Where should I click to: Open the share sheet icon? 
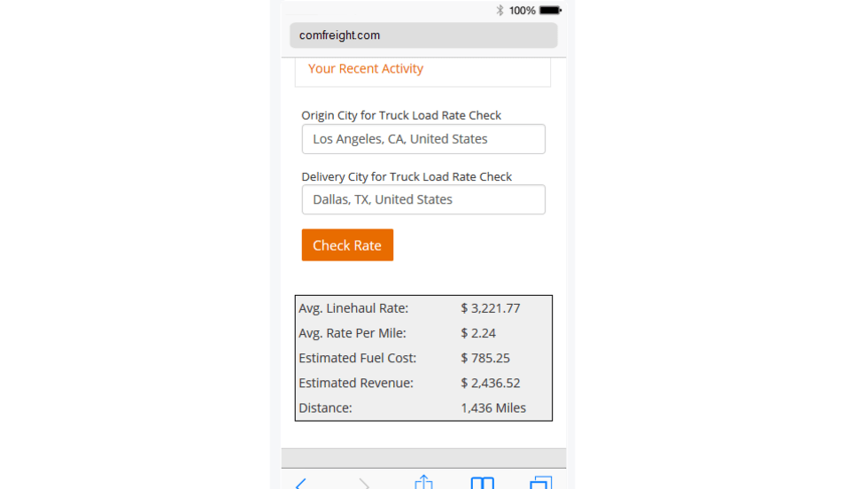pos(423,483)
